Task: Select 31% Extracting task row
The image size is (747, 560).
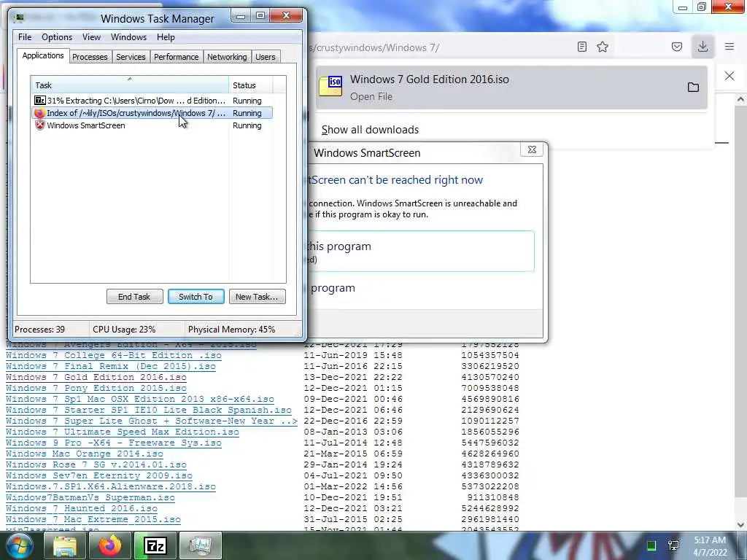Action: click(152, 101)
